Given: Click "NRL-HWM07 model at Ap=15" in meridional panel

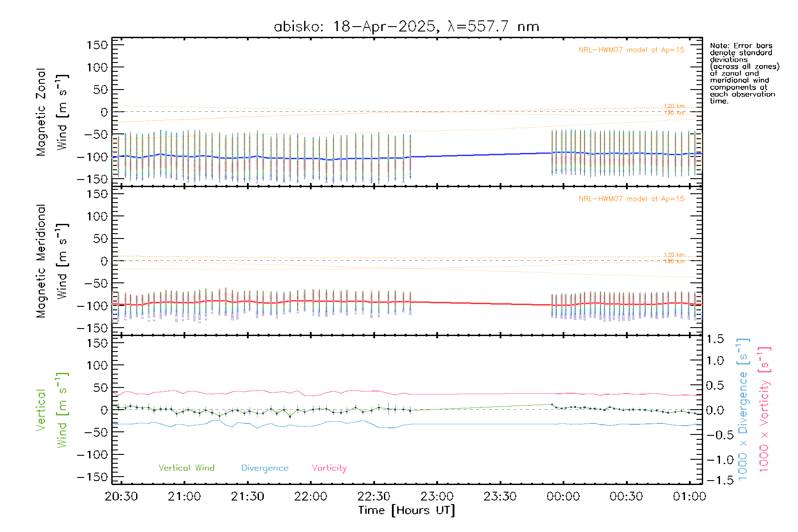Looking at the screenshot, I should click(x=631, y=199).
